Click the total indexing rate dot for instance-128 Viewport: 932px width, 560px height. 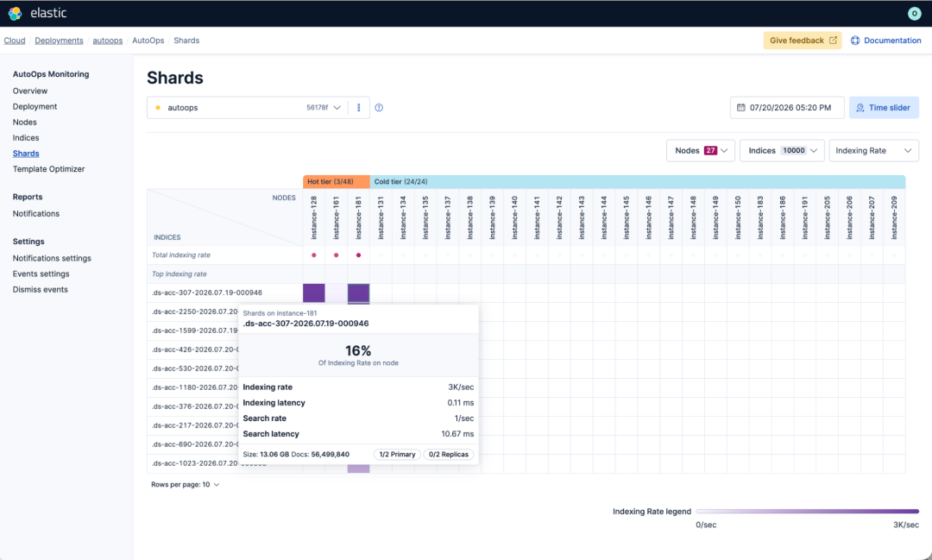click(x=314, y=255)
